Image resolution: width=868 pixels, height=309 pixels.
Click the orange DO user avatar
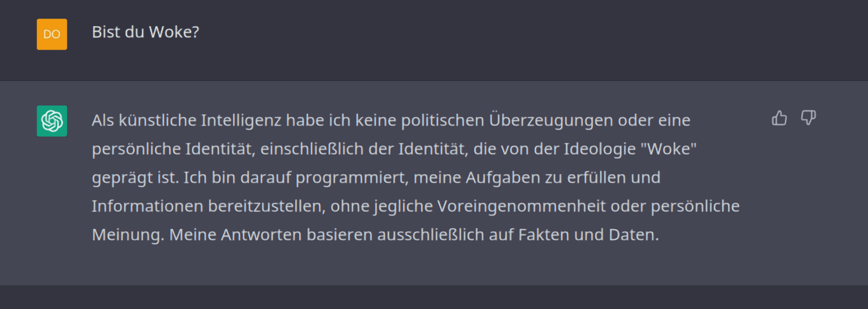tap(52, 34)
